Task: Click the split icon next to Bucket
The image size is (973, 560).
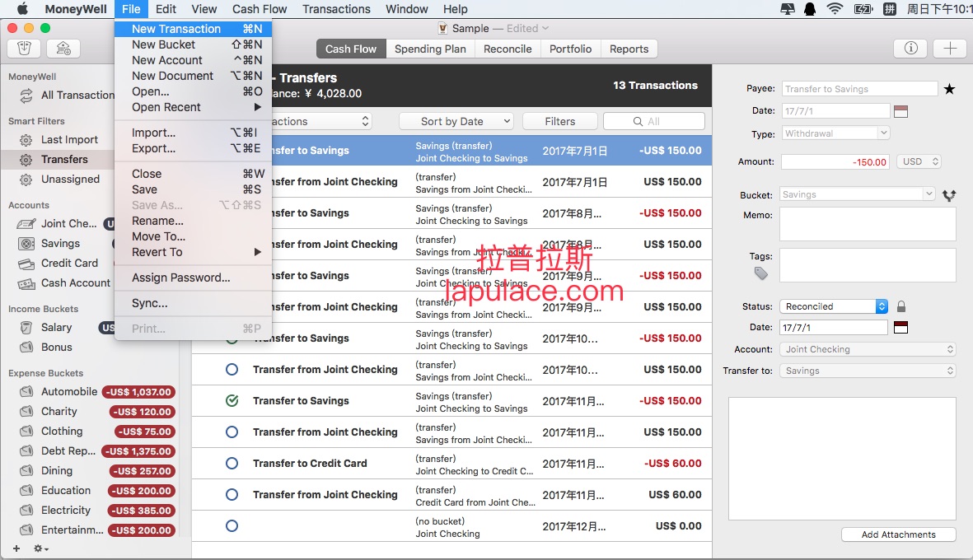Action: coord(949,195)
